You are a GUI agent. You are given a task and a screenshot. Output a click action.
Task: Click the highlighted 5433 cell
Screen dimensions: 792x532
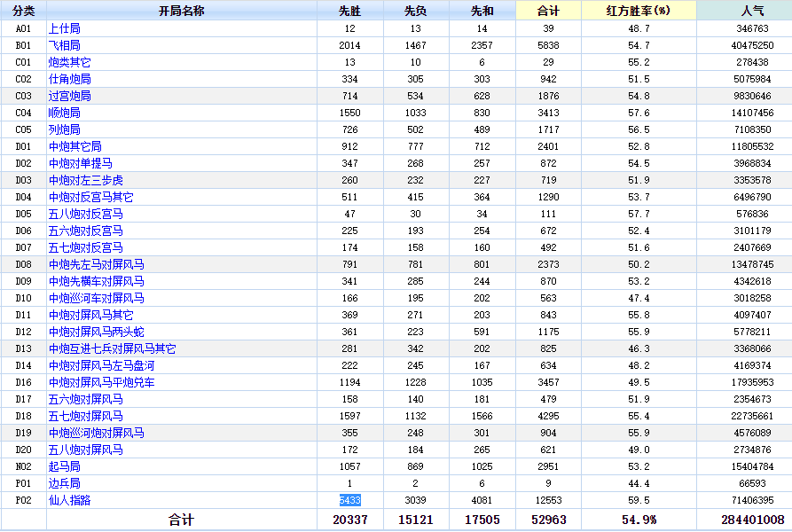pyautogui.click(x=349, y=500)
